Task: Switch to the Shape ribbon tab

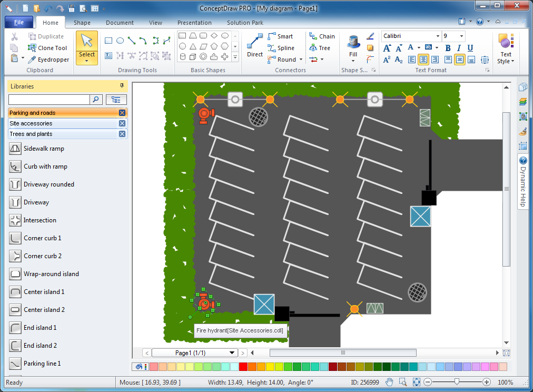Action: tap(82, 23)
